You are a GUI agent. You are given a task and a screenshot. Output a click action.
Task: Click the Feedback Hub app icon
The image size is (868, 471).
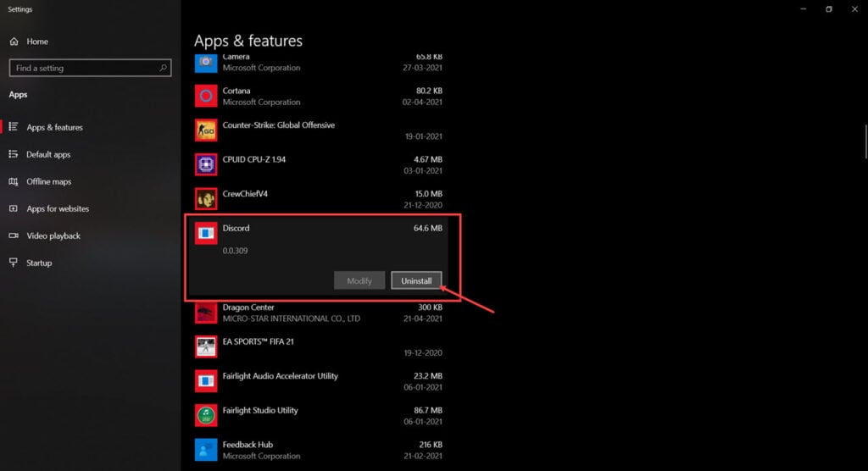coord(206,450)
